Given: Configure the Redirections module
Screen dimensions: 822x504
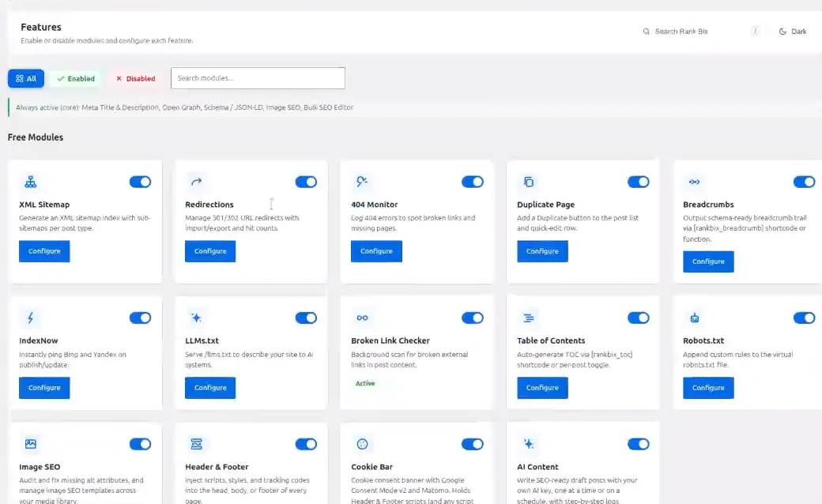Looking at the screenshot, I should pos(210,251).
